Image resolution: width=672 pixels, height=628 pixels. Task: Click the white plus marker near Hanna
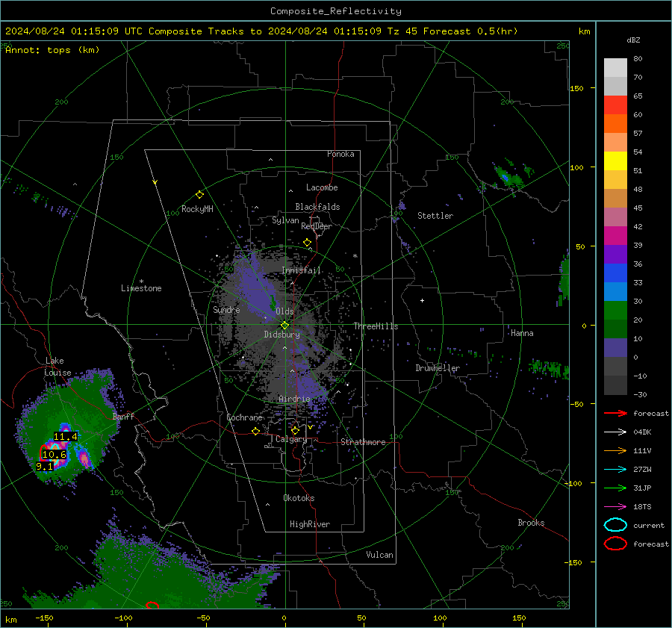coord(422,300)
